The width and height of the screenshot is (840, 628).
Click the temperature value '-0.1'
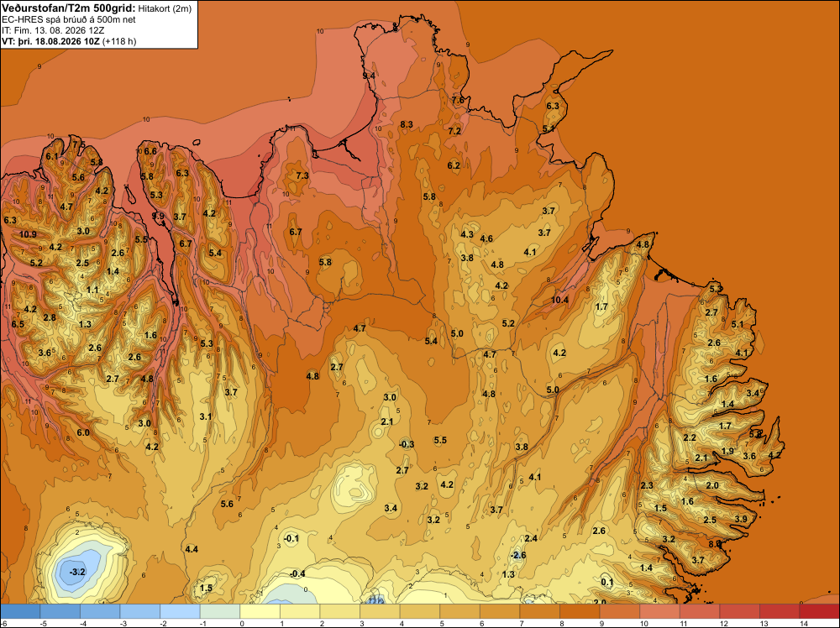coord(291,539)
